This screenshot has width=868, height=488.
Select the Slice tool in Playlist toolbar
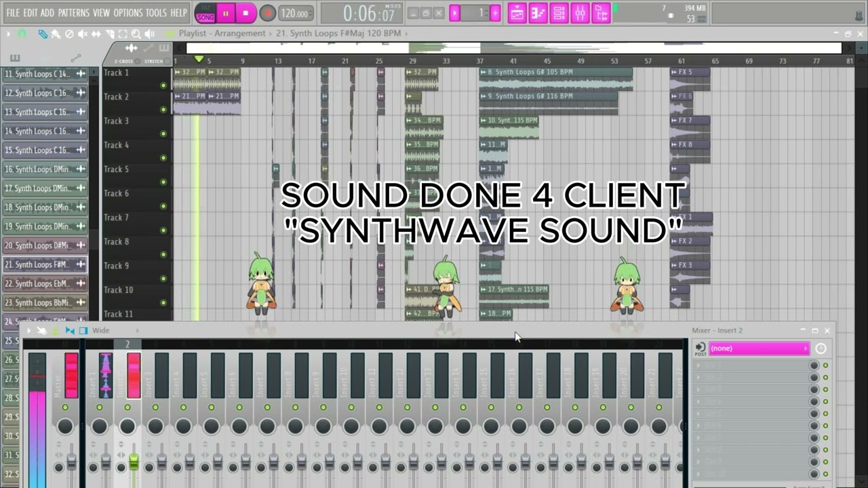[110, 34]
